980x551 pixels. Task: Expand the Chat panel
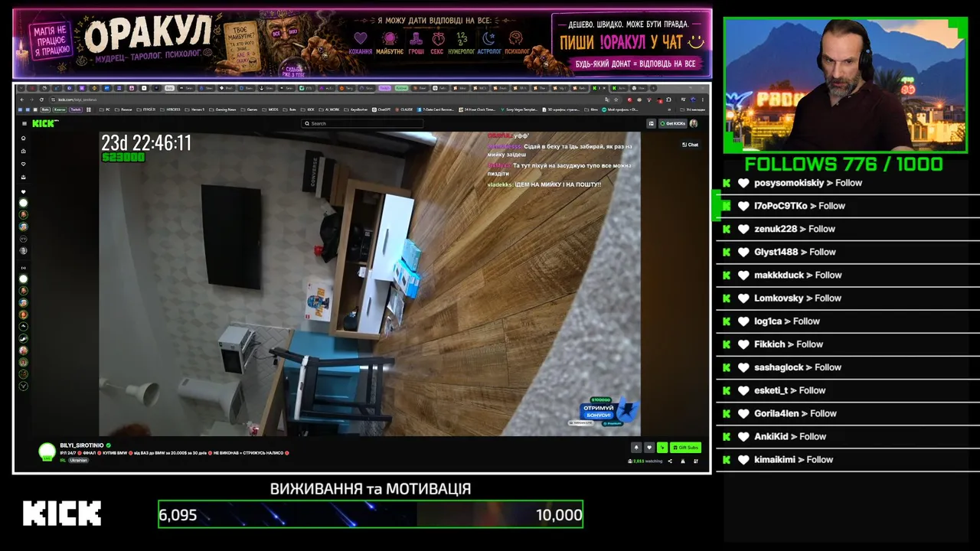(x=690, y=144)
